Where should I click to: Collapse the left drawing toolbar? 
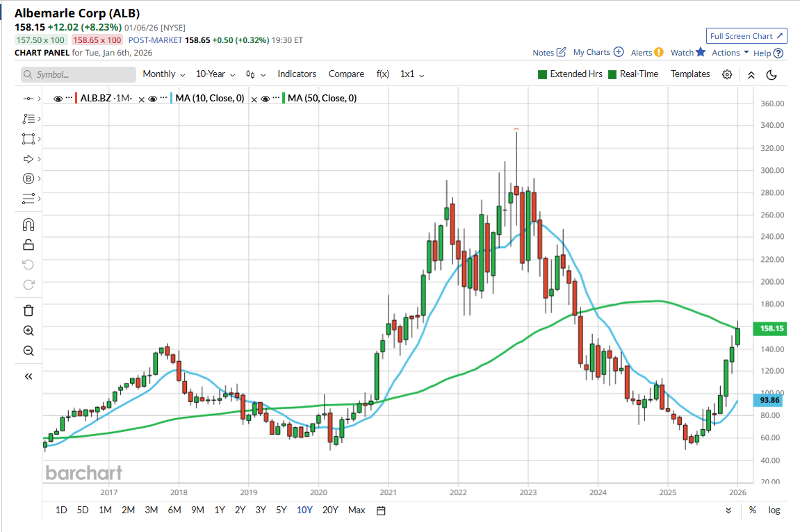28,376
